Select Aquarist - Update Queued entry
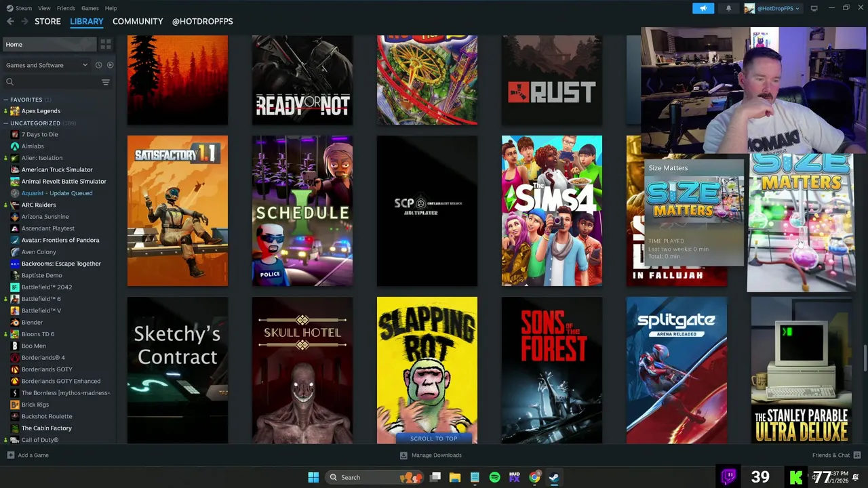 58,193
